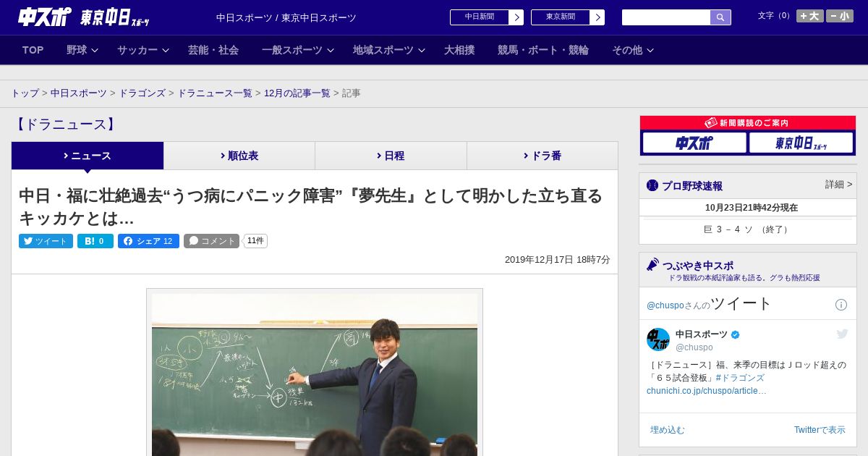868x456 pixels.
Task: Open comments with the コメント button
Action: point(211,241)
